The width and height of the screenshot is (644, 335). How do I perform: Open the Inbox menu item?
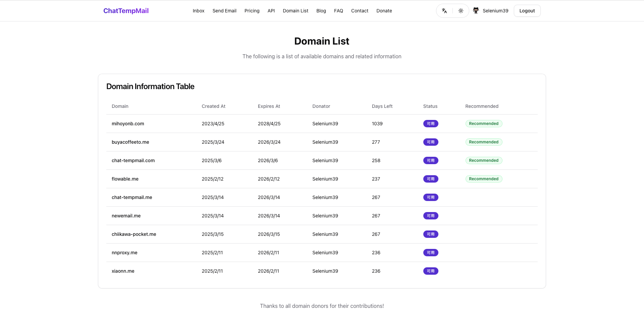click(x=199, y=11)
